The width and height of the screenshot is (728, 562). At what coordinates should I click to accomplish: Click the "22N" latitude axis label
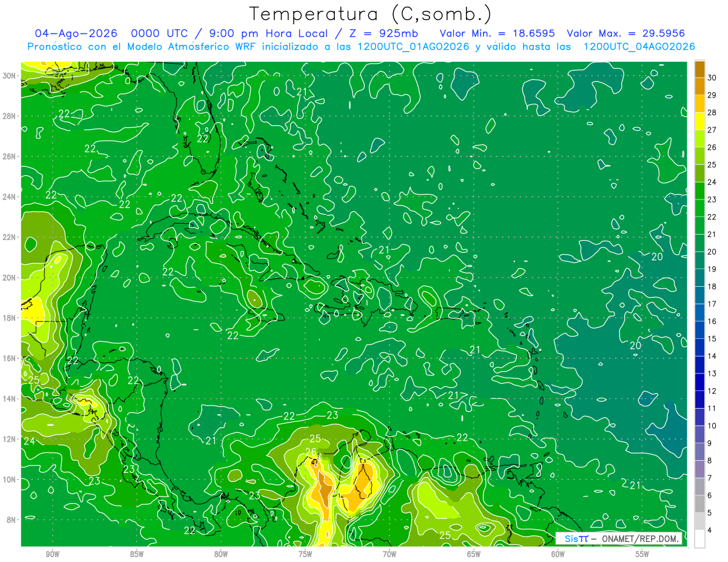coord(10,237)
